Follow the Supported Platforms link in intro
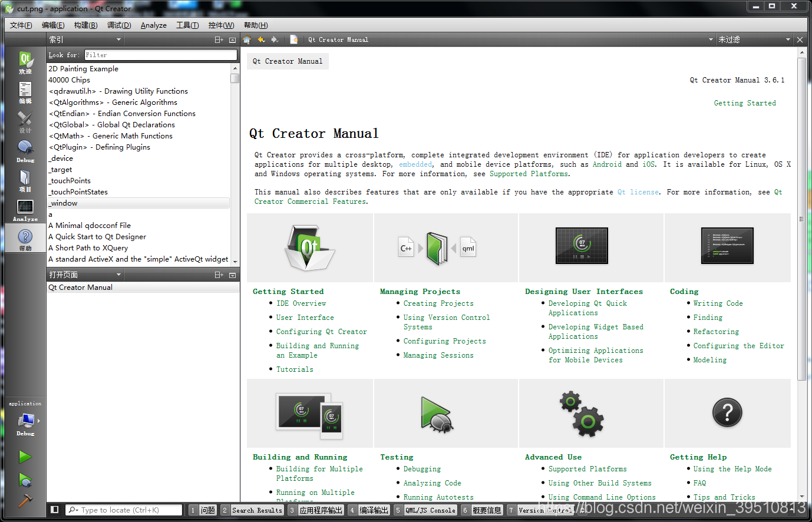 coord(529,174)
